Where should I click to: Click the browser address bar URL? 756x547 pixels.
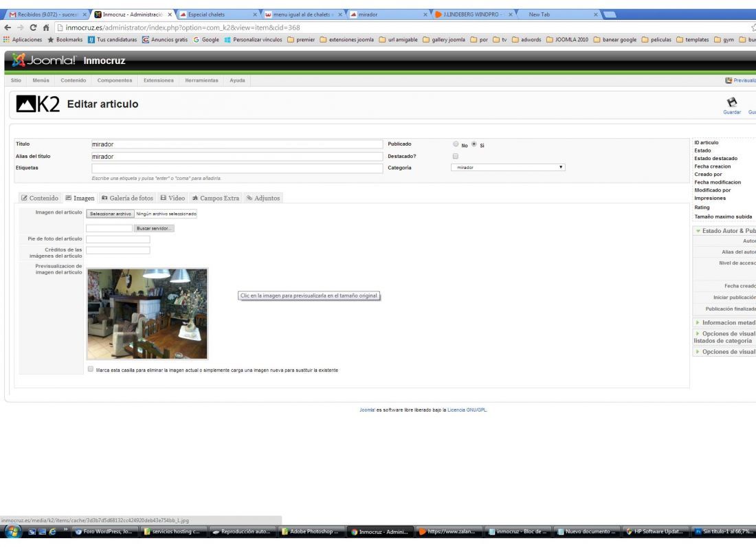[183, 28]
